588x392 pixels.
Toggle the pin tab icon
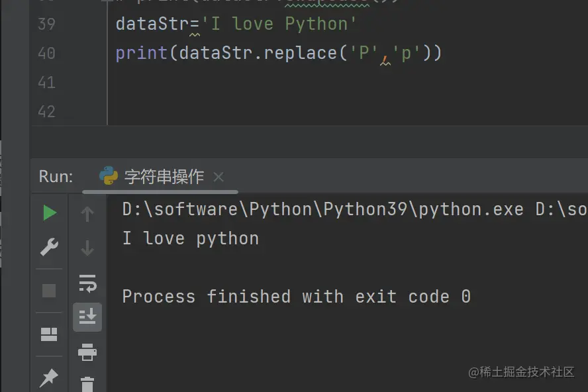pyautogui.click(x=49, y=377)
